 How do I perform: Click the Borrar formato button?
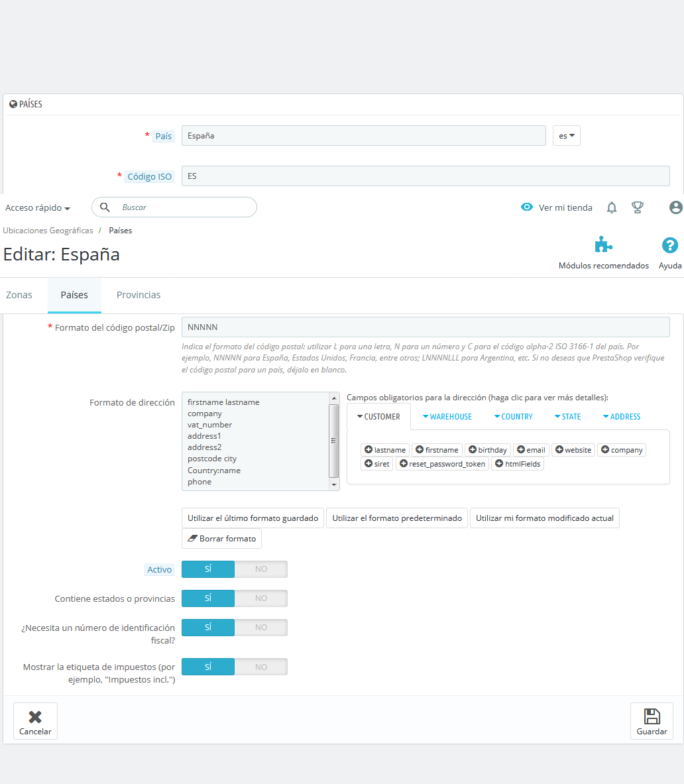click(221, 539)
